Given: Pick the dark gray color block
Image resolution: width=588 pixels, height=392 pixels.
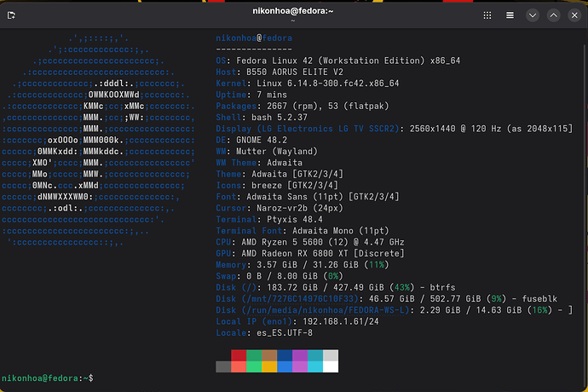Looking at the screenshot, I should tap(223, 367).
